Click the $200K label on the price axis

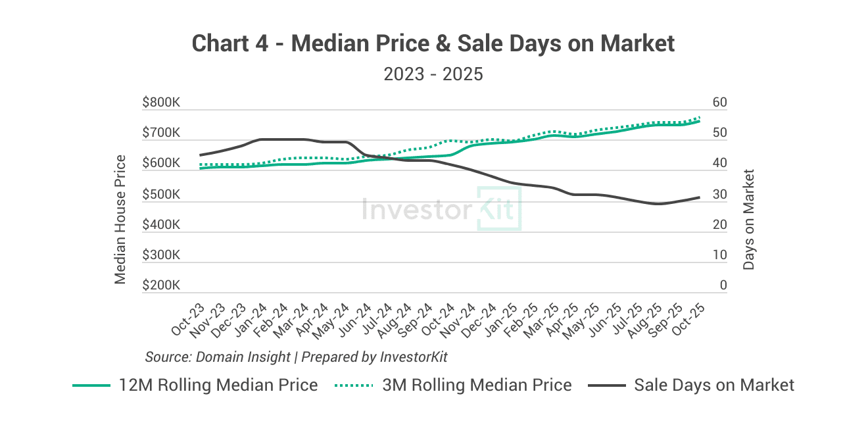click(161, 286)
